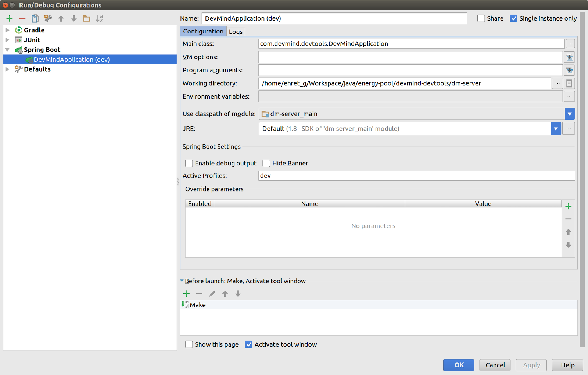Screen dimensions: 588x375
Task: Click the Apply button
Action: coord(531,365)
